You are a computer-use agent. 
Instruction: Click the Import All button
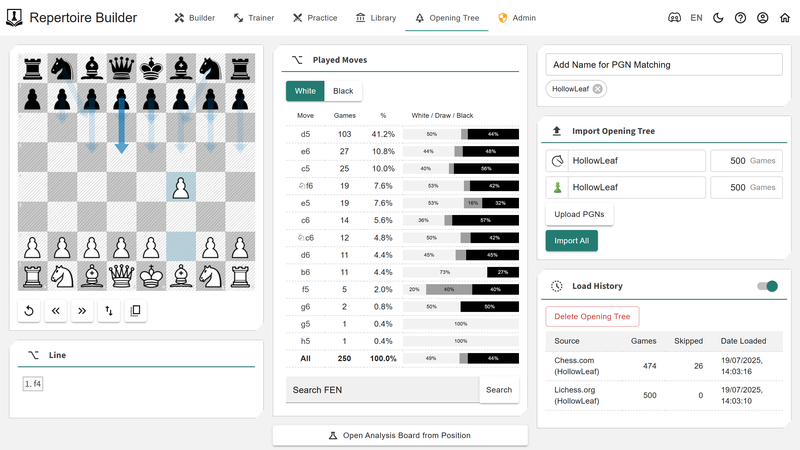point(571,240)
